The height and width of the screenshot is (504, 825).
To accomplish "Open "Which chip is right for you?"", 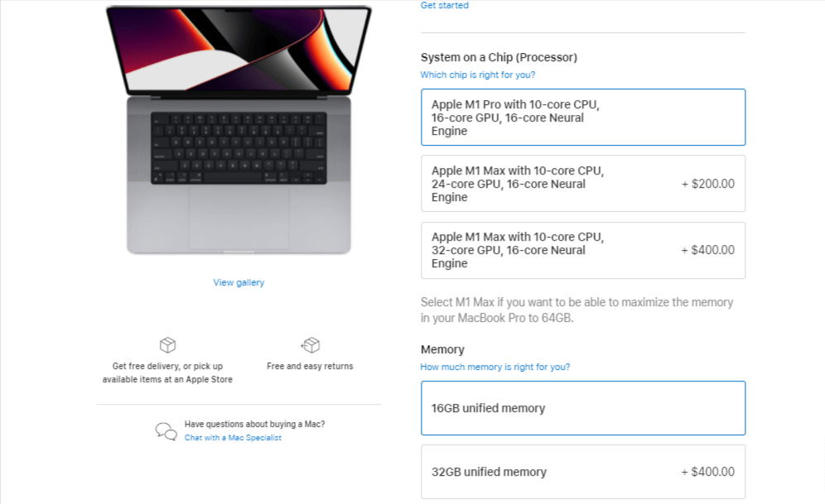I will tap(478, 74).
